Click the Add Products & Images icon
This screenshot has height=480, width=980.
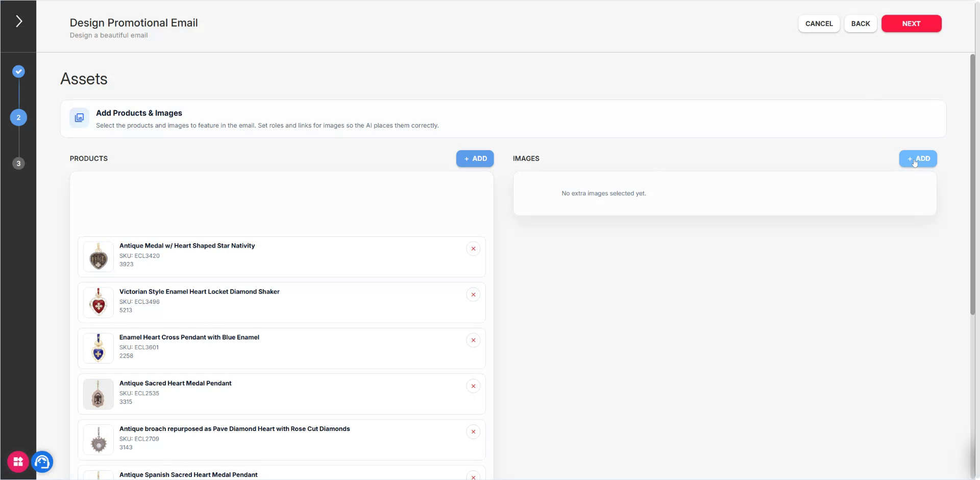[x=79, y=118]
